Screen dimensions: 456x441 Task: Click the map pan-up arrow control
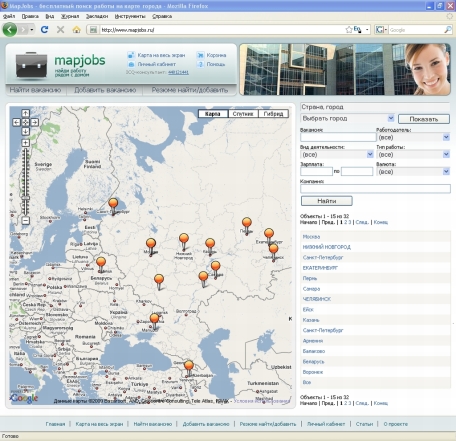point(26,113)
